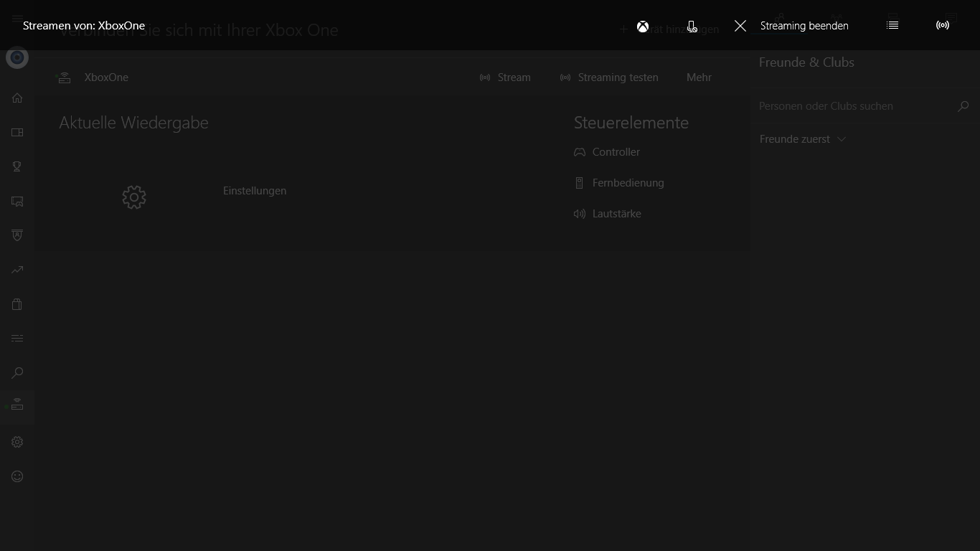Open the profile avatar in sidebar
The height and width of the screenshot is (551, 980).
click(x=17, y=57)
